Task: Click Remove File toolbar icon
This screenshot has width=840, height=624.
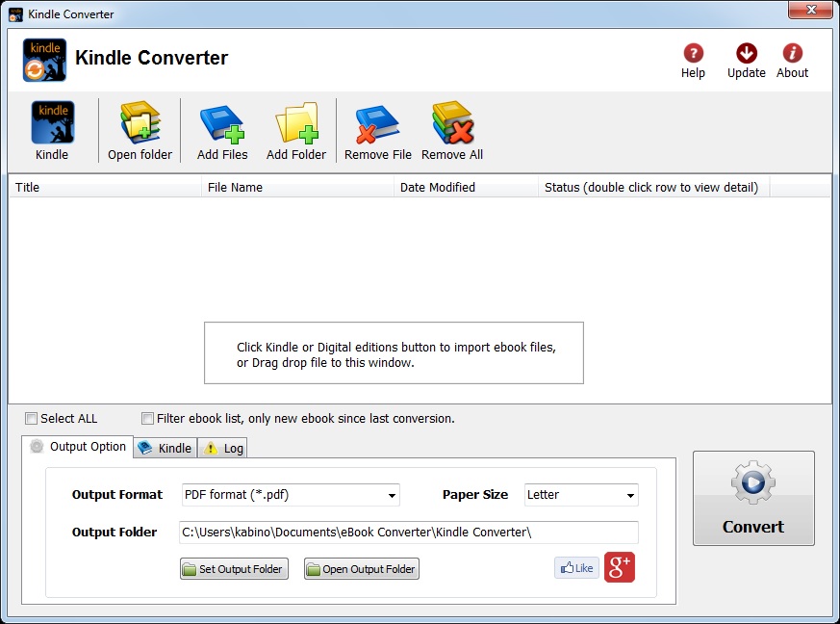Action: point(378,124)
